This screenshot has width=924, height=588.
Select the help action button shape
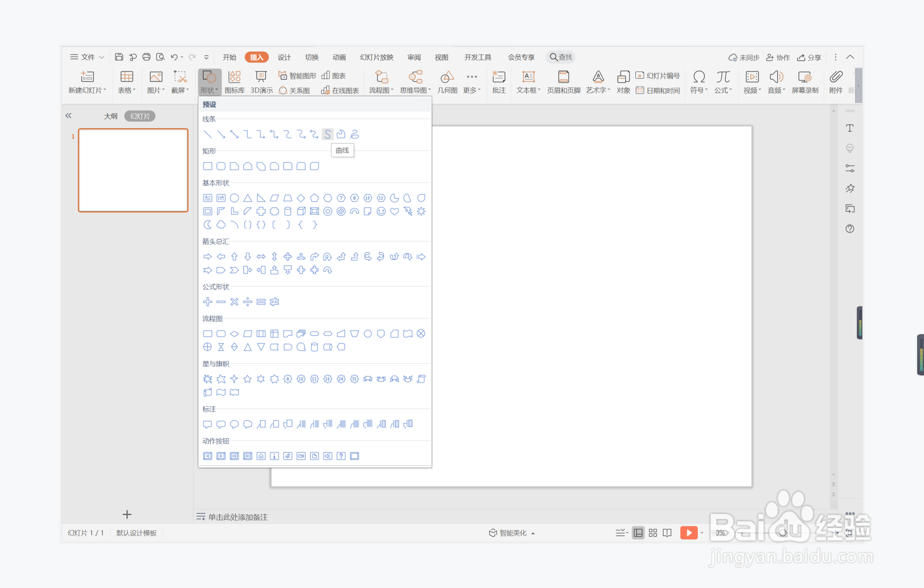point(341,456)
